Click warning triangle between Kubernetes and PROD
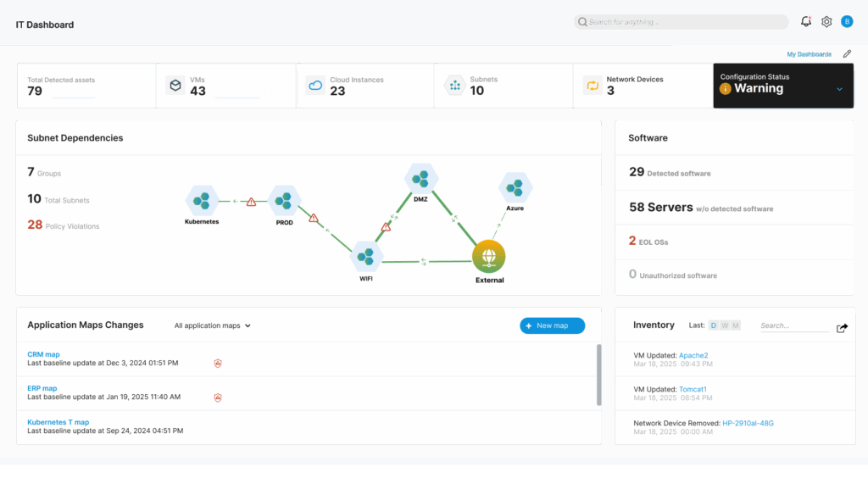 251,202
